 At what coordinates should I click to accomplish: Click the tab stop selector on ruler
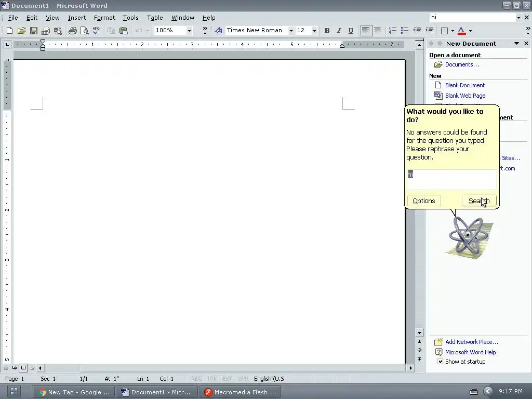click(x=7, y=45)
